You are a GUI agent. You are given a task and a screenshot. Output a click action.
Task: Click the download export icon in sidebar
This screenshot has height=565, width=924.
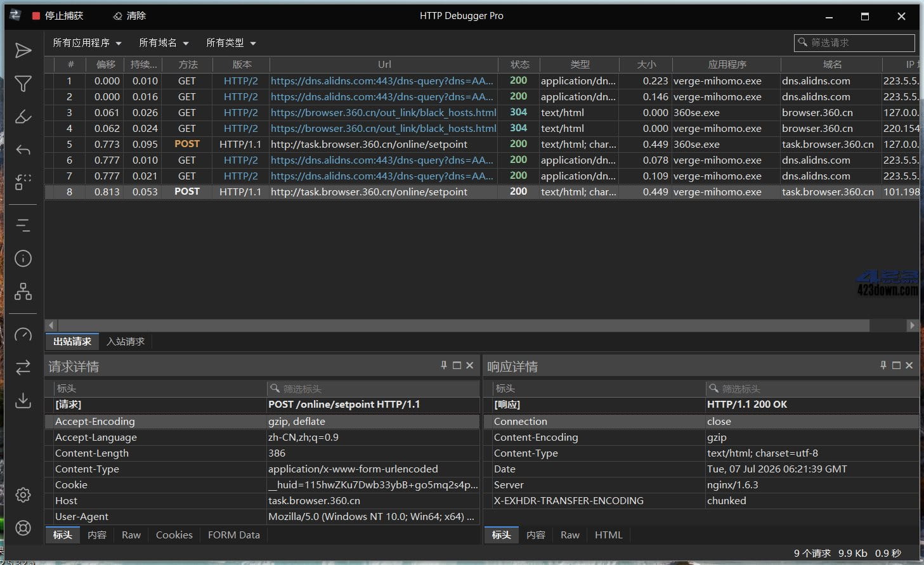click(x=23, y=400)
